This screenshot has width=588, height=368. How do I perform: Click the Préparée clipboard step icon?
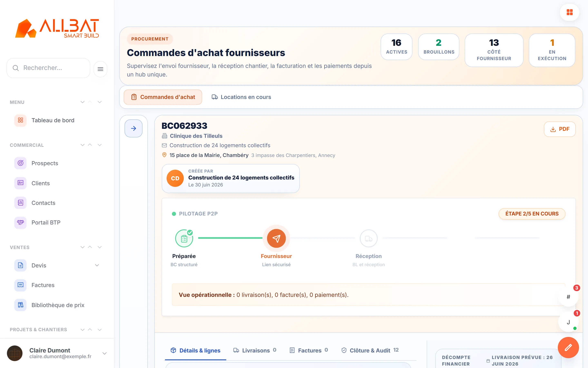[x=184, y=239]
